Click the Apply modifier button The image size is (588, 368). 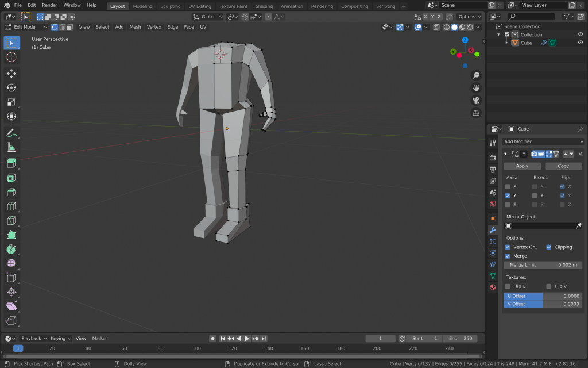[522, 166]
